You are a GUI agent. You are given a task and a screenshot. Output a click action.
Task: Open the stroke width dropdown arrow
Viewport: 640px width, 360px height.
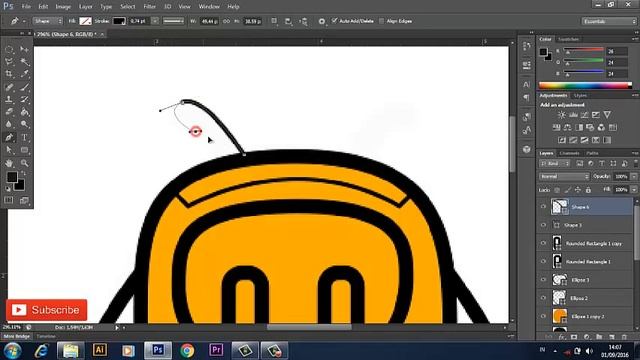[x=155, y=21]
